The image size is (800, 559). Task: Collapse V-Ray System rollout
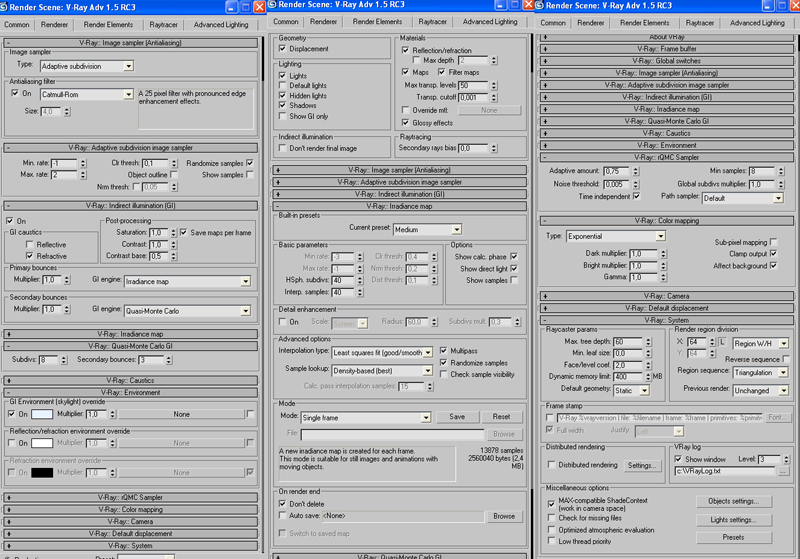(667, 320)
